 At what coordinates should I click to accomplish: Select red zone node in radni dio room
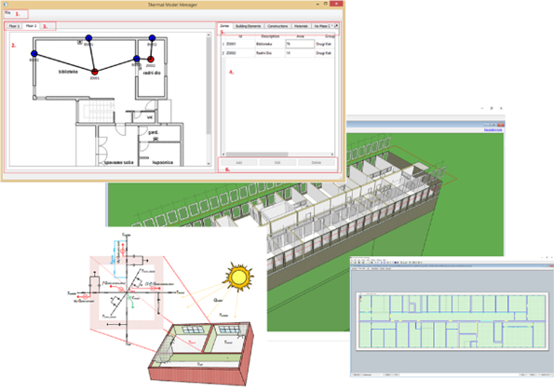coord(151,60)
